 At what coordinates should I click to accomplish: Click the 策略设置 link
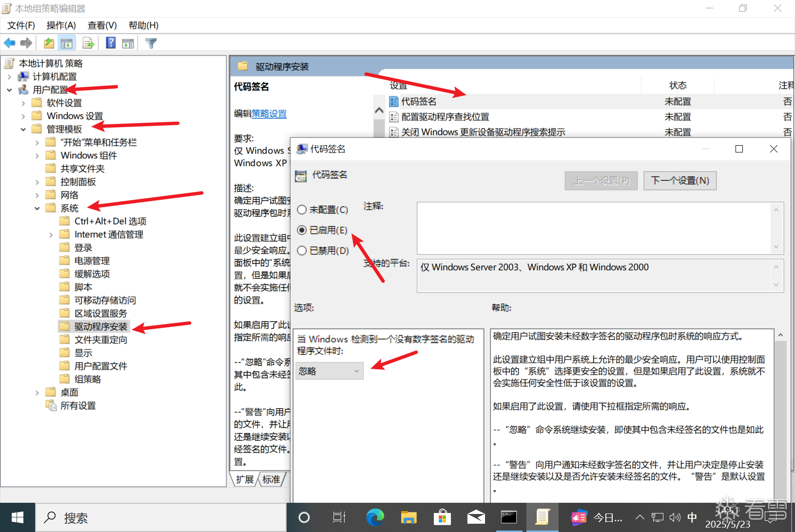click(x=269, y=114)
